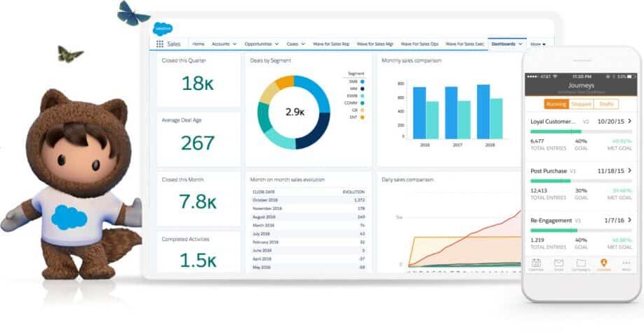Image resolution: width=644 pixels, height=333 pixels.
Task: Click the 12,413 total entries value
Action: click(x=539, y=191)
